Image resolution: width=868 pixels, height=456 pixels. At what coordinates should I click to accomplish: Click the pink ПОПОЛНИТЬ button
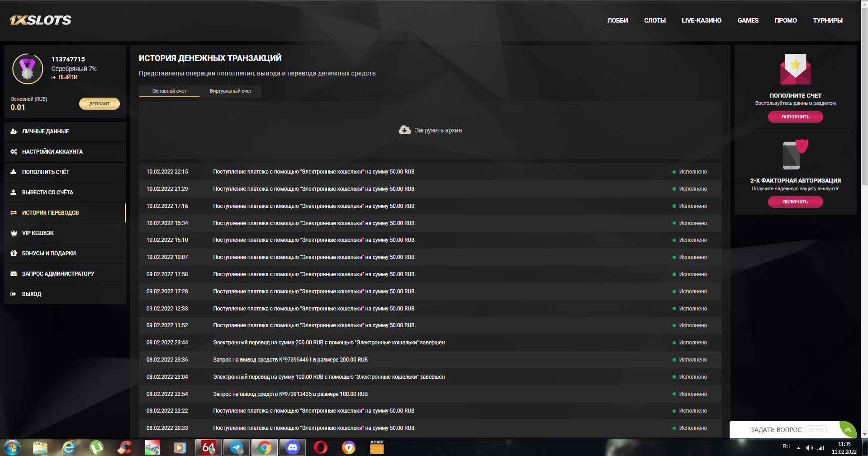(796, 117)
